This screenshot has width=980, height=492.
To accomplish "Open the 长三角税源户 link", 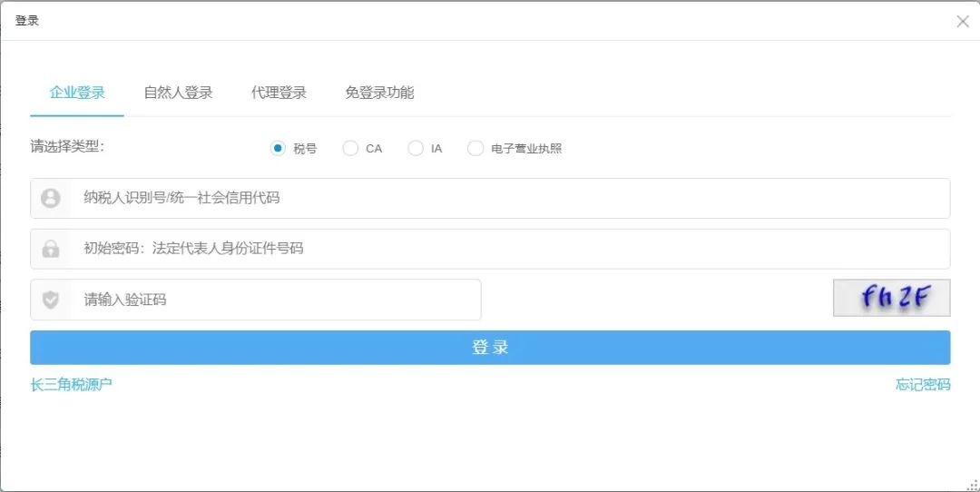I will [x=72, y=385].
